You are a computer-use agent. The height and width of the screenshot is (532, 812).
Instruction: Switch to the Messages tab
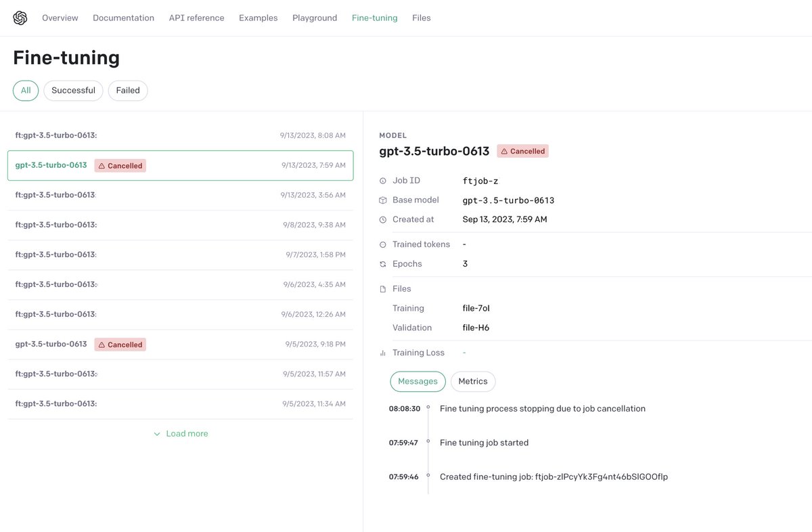pyautogui.click(x=418, y=382)
